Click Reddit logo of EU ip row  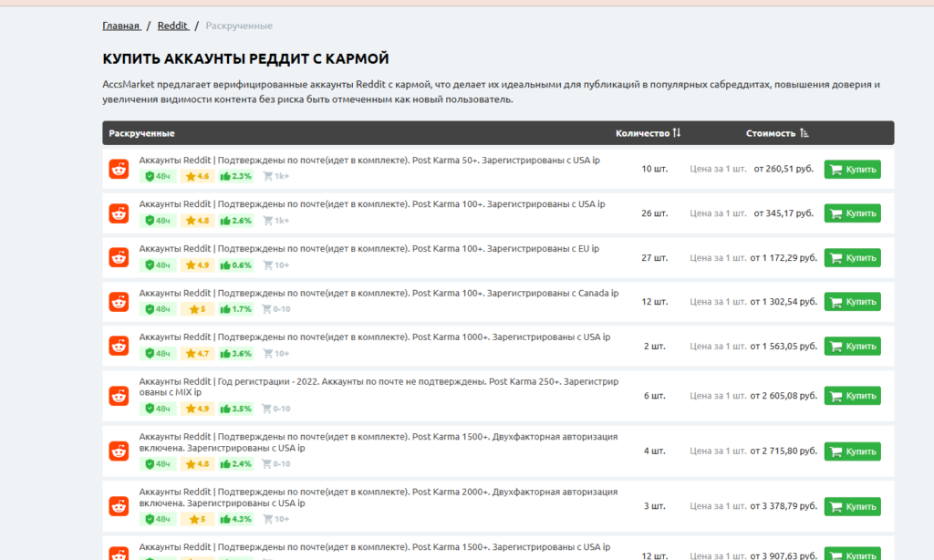click(x=119, y=257)
